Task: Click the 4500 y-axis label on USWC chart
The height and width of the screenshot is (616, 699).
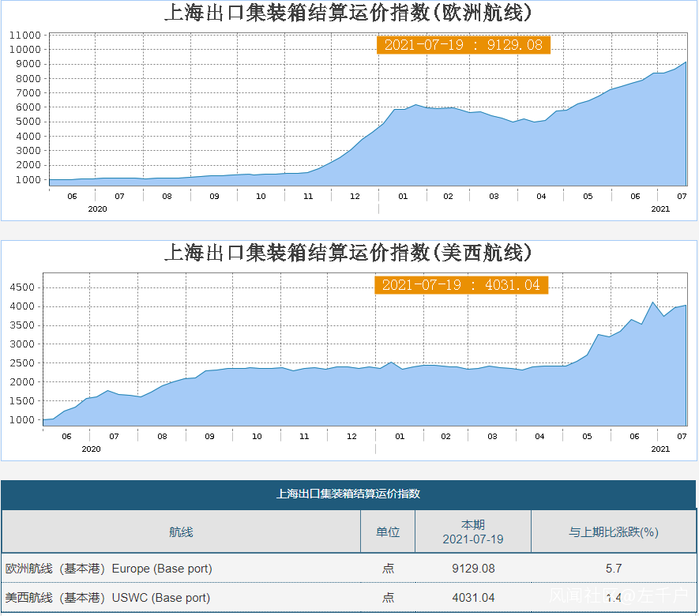Action: pyautogui.click(x=22, y=287)
